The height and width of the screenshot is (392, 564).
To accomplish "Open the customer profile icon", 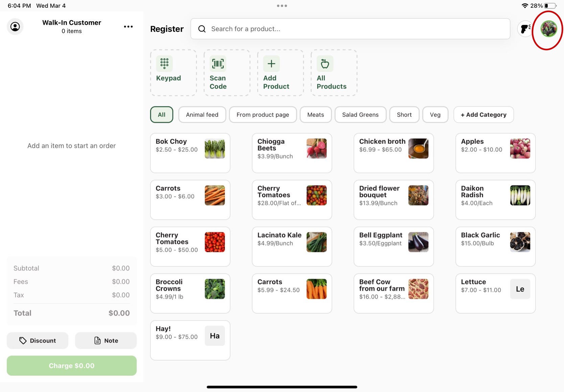I will pos(15,27).
